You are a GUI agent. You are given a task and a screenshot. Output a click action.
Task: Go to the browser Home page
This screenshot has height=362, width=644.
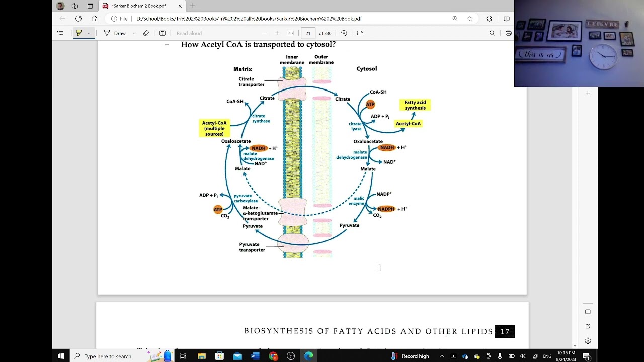95,19
